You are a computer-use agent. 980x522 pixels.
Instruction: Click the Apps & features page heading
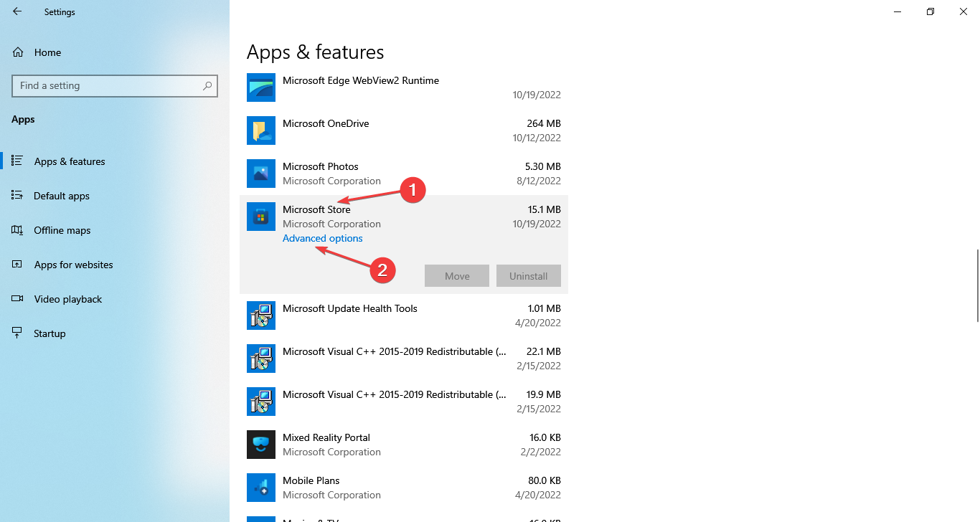(316, 52)
